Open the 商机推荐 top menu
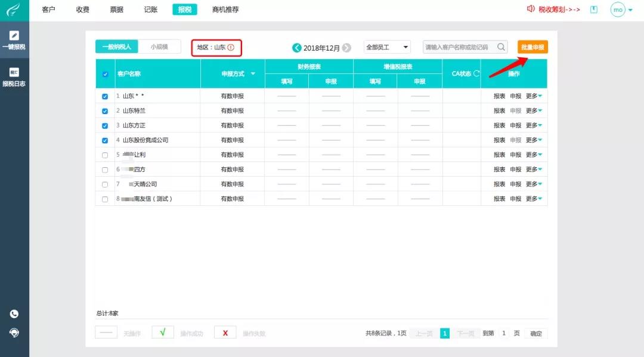 (225, 10)
